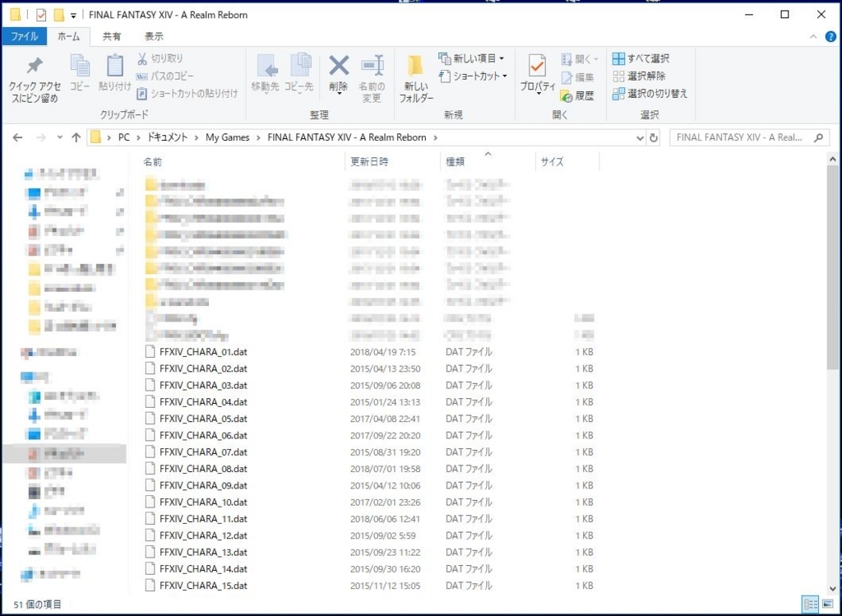This screenshot has width=842, height=616.
Task: Click Invert selection (選択の切り替え)
Action: pyautogui.click(x=650, y=94)
